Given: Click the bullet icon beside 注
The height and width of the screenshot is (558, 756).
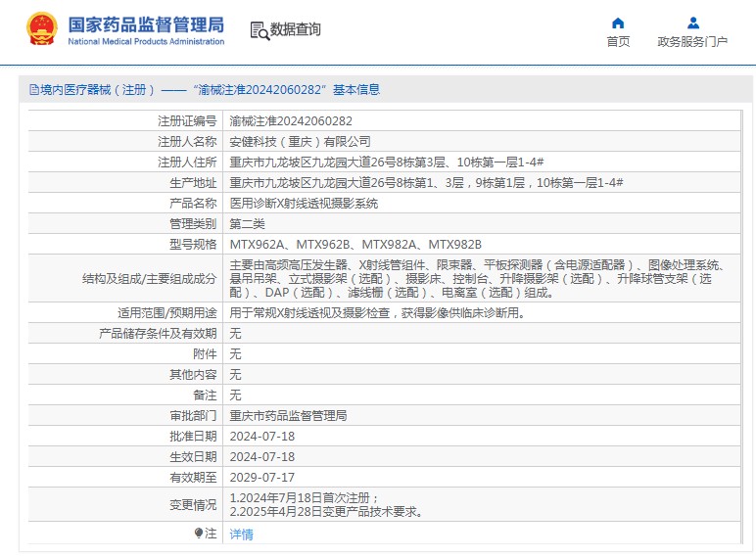Looking at the screenshot, I should (199, 534).
